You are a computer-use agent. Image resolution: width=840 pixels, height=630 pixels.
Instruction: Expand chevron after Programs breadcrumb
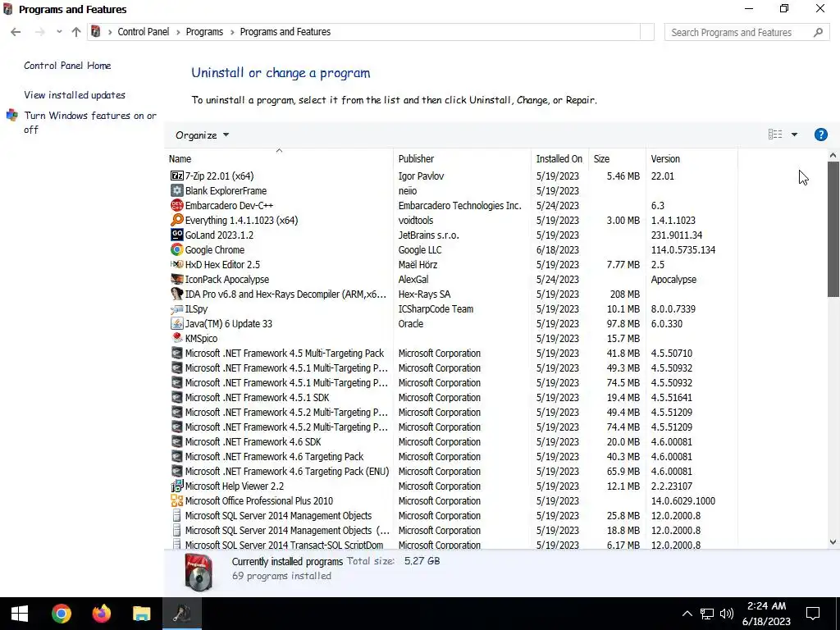[x=232, y=32]
